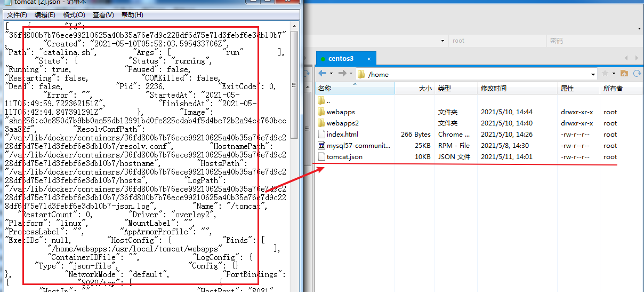
Task: Go forward in the Xftp file browser
Action: (x=342, y=73)
